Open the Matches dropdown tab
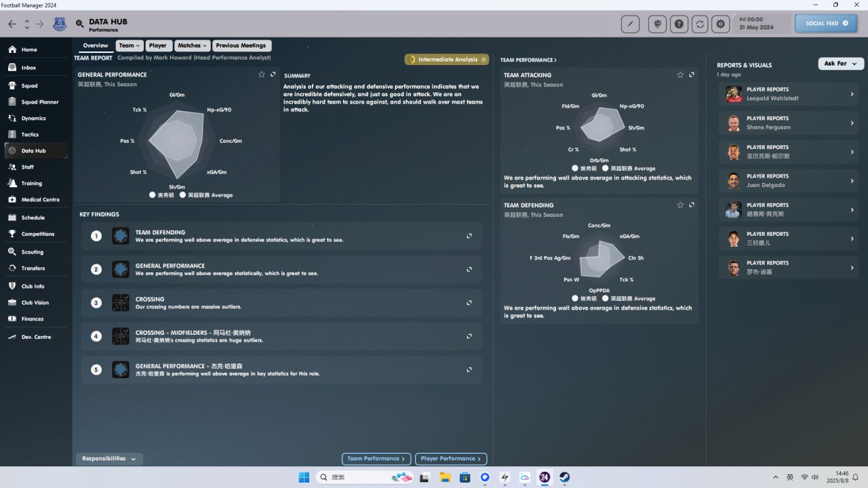The height and width of the screenshot is (488, 868). coord(193,46)
